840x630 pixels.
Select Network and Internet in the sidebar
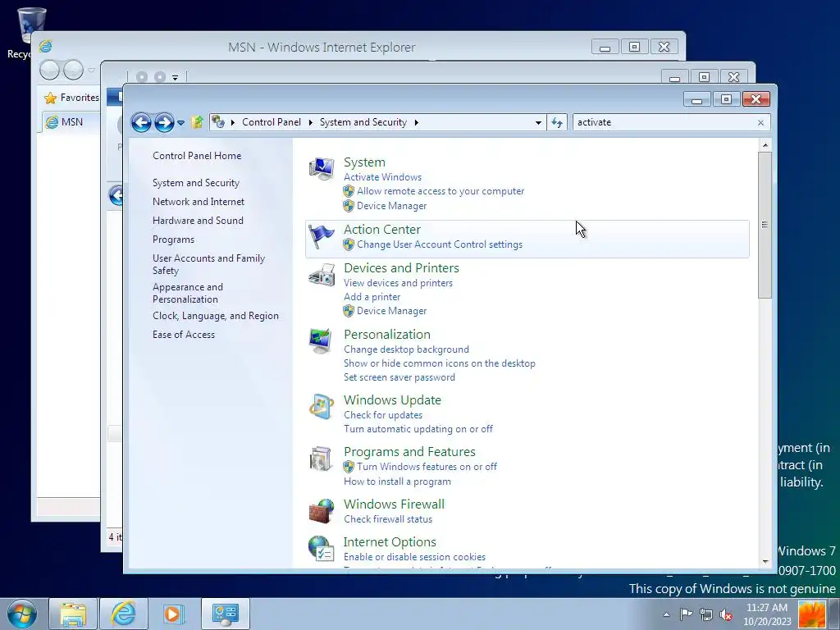[199, 202]
